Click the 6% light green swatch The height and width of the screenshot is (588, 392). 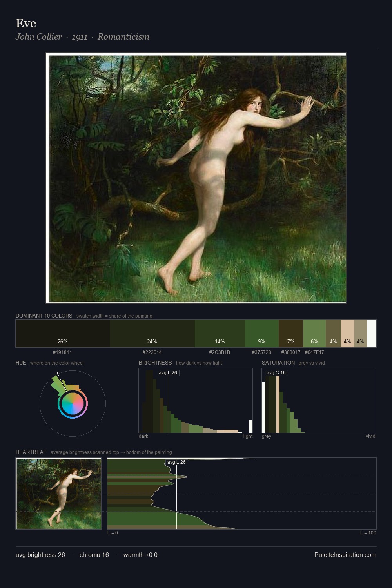(314, 334)
